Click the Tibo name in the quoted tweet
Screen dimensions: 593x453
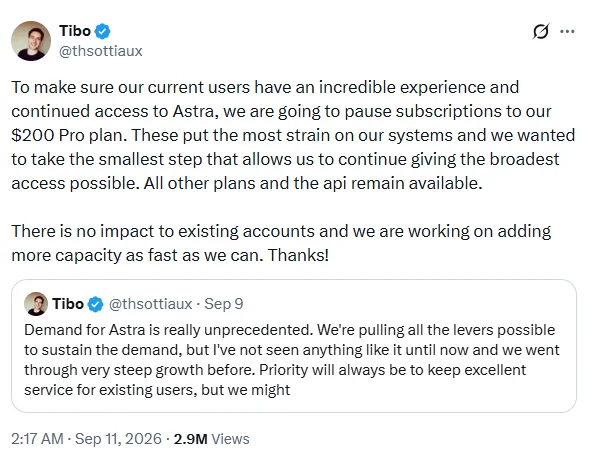[68, 304]
